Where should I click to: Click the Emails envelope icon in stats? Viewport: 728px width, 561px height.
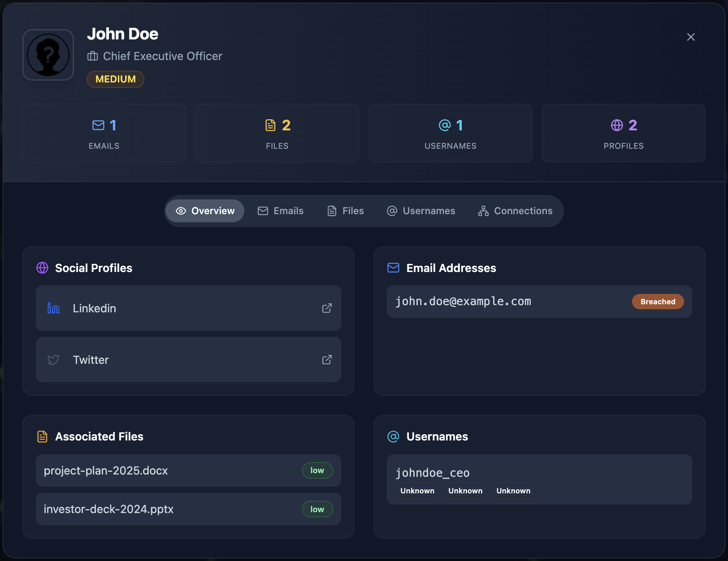pos(97,125)
